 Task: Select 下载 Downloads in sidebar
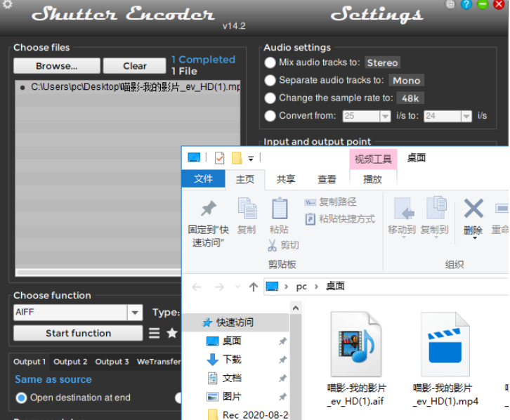(232, 360)
